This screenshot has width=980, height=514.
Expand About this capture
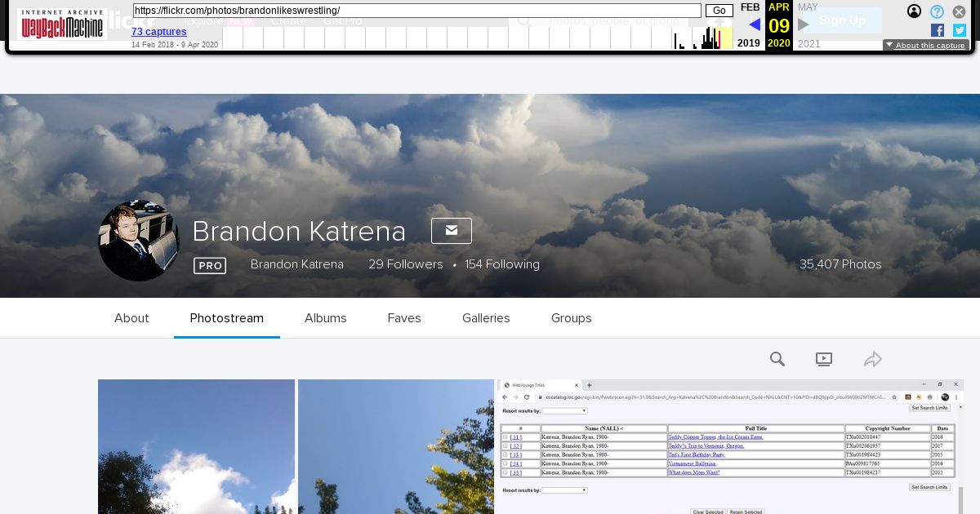coord(925,46)
